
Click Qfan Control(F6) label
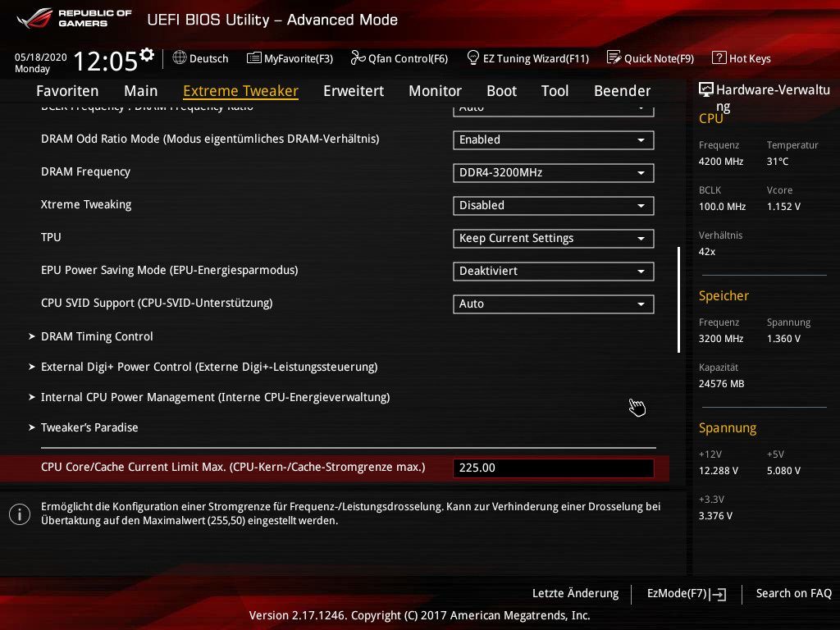tap(408, 58)
